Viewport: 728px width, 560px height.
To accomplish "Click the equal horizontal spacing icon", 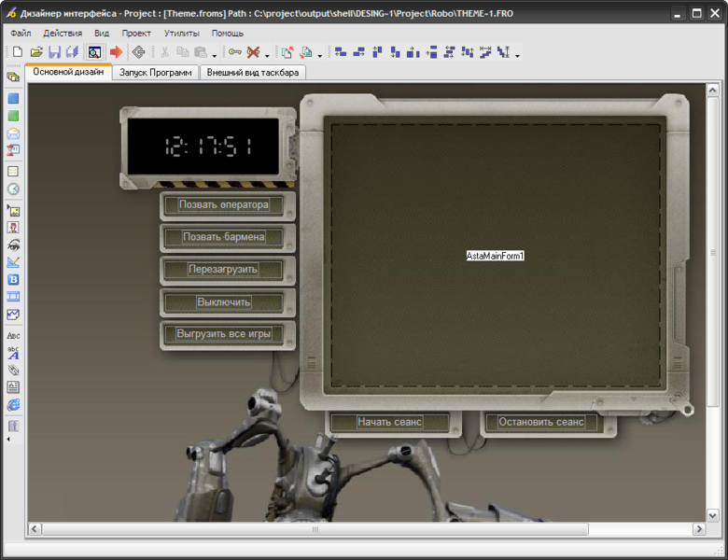I will (413, 52).
